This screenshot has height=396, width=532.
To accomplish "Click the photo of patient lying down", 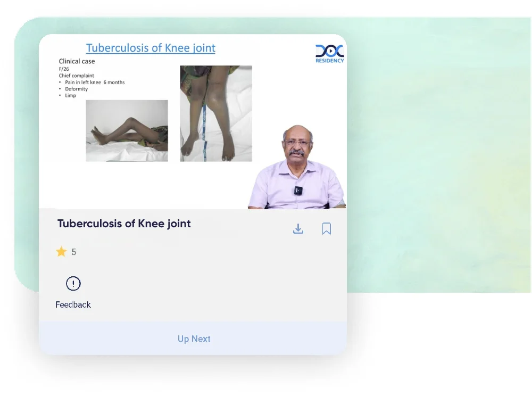I will (x=127, y=131).
